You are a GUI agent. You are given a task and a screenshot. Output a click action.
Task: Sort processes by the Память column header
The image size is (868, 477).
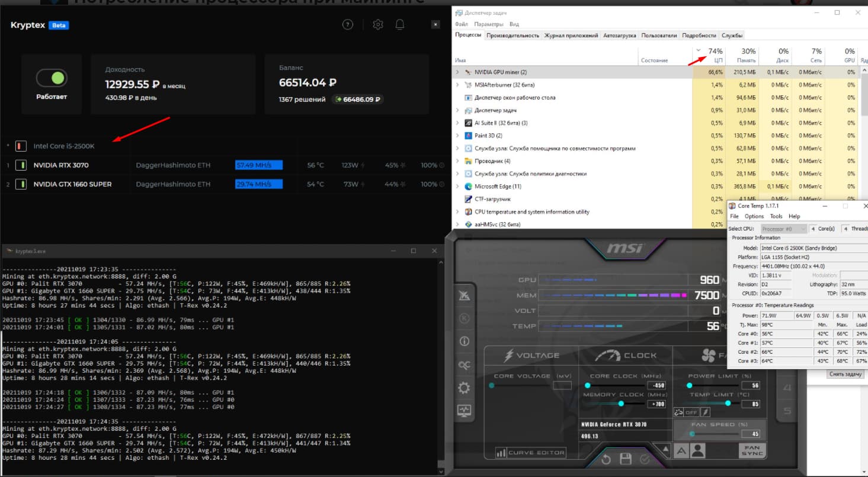pos(742,55)
